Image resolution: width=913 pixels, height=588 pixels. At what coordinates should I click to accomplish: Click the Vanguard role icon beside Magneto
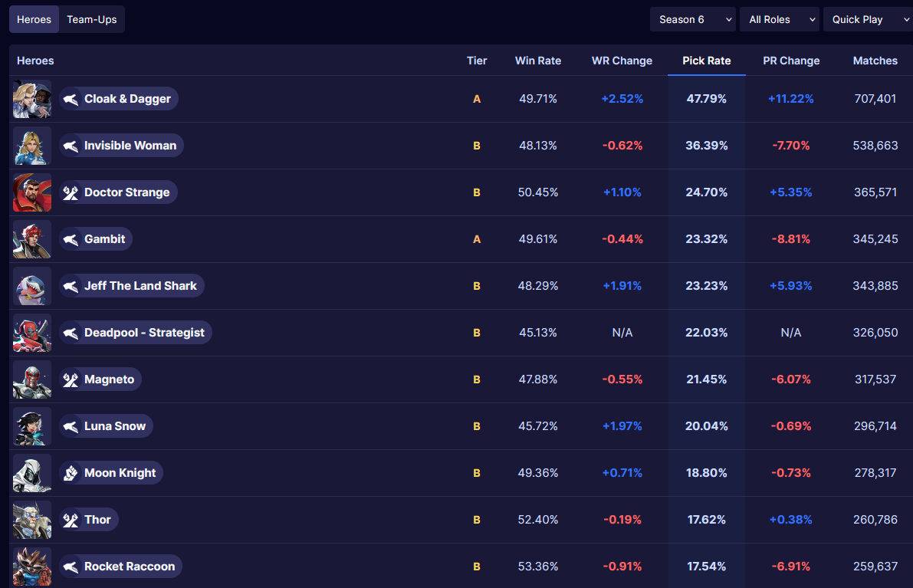71,379
